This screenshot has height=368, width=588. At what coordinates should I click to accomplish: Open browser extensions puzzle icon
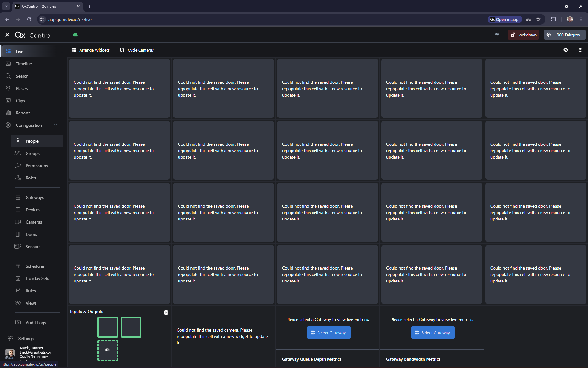tap(553, 19)
